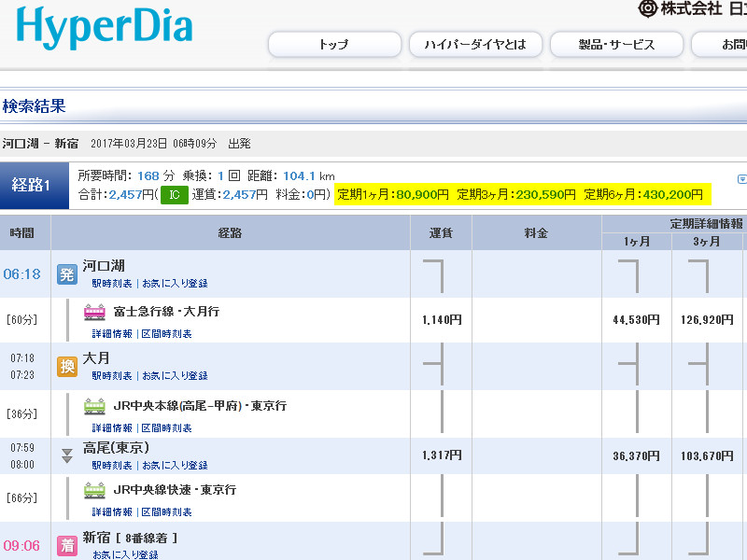747x560 pixels.
Task: Click the green train icon for JR中央本線
Action: click(95, 406)
